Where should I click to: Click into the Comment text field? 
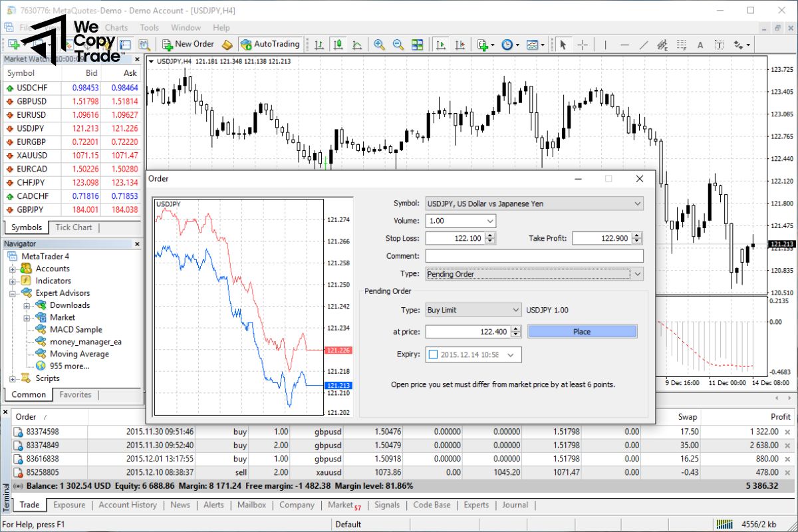[534, 256]
